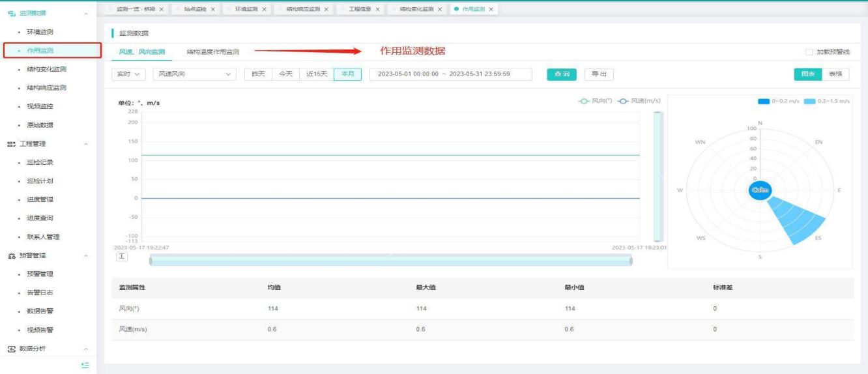This screenshot has height=374, width=868.
Task: Click the 预警管理 section icon in sidebar
Action: click(11, 255)
